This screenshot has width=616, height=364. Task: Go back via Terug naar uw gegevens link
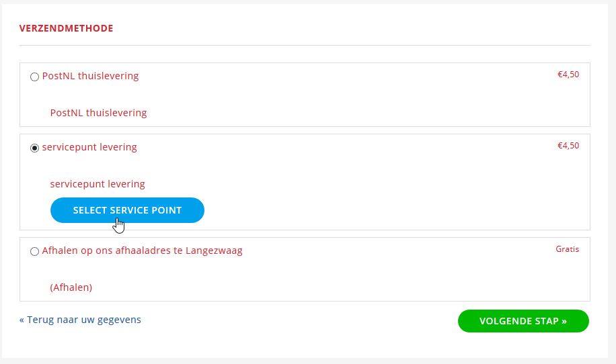pyautogui.click(x=80, y=320)
